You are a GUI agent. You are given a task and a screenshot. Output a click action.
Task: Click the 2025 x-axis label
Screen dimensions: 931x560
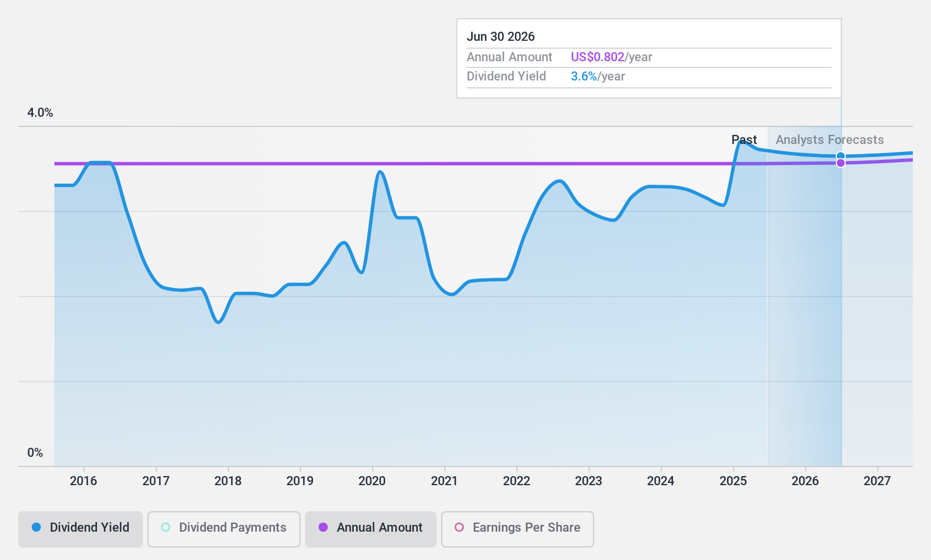pyautogui.click(x=733, y=481)
